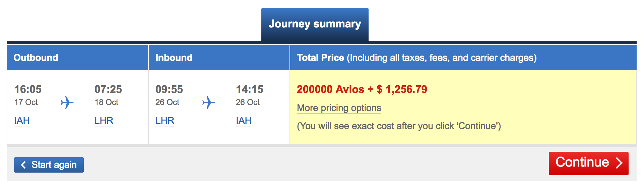This screenshot has height=194, width=644.
Task: Click the 16:05 outbound departure time
Action: coord(28,89)
